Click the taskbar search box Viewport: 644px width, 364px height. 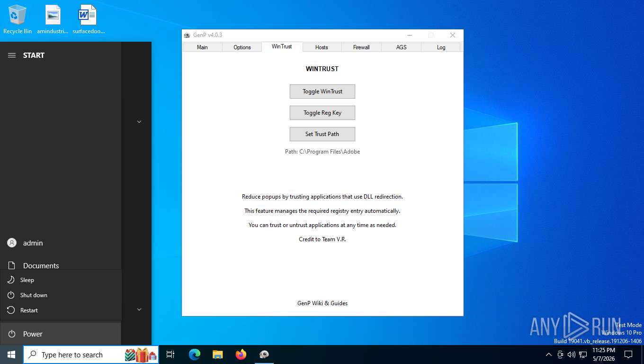pos(91,355)
